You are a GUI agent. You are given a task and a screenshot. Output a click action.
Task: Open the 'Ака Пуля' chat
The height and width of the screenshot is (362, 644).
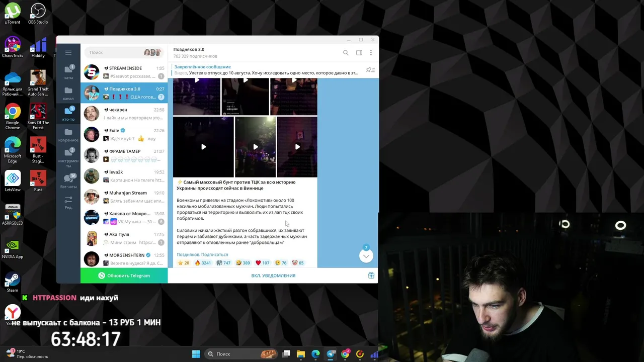124,238
